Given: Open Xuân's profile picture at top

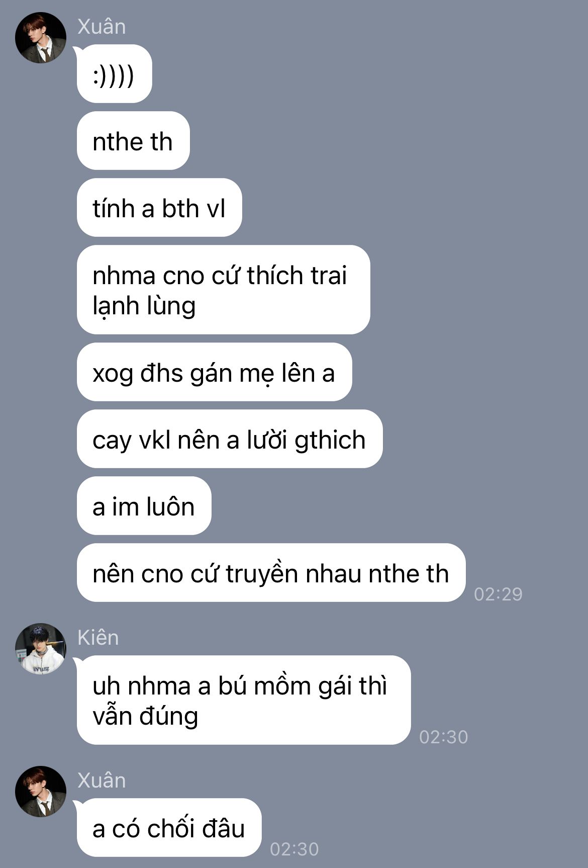Looking at the screenshot, I should coord(41,38).
